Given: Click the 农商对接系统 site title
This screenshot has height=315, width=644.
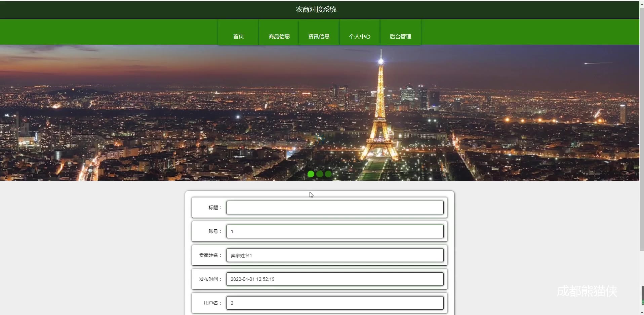Looking at the screenshot, I should tap(316, 9).
